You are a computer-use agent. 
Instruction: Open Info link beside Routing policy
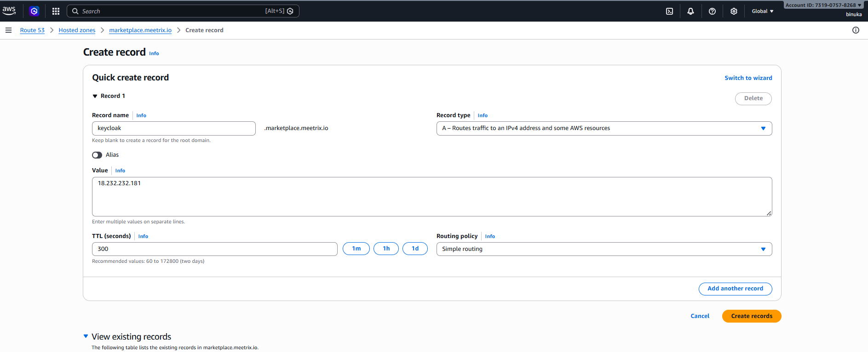490,236
